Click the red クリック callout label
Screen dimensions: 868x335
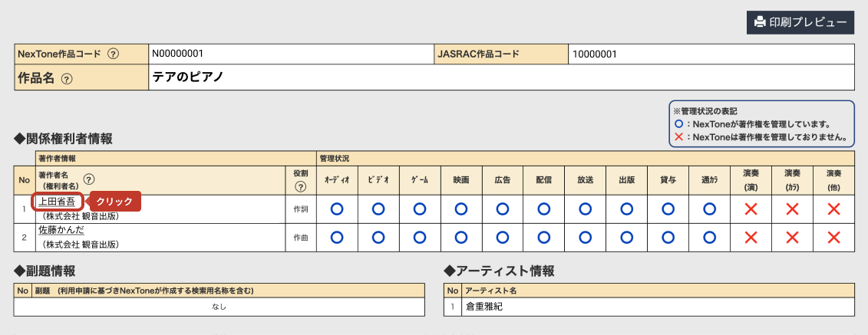(115, 201)
